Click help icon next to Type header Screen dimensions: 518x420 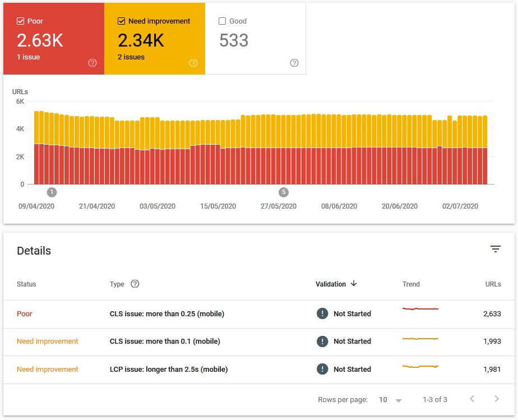(x=135, y=284)
